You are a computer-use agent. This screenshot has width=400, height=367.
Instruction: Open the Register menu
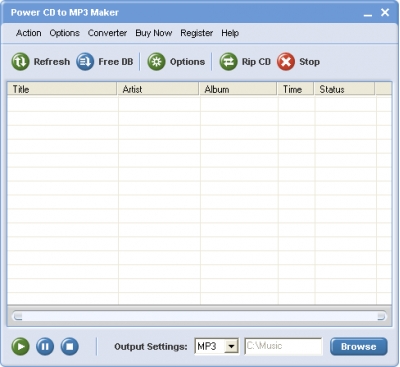pyautogui.click(x=197, y=33)
